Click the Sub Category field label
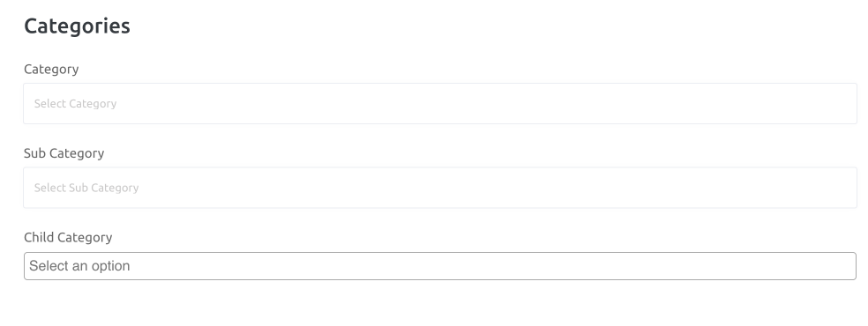 (x=64, y=153)
